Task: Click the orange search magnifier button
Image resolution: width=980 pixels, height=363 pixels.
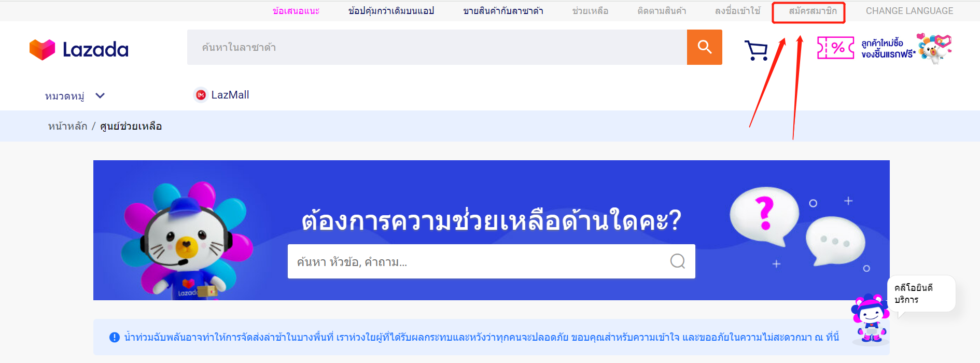Action: coord(704,47)
